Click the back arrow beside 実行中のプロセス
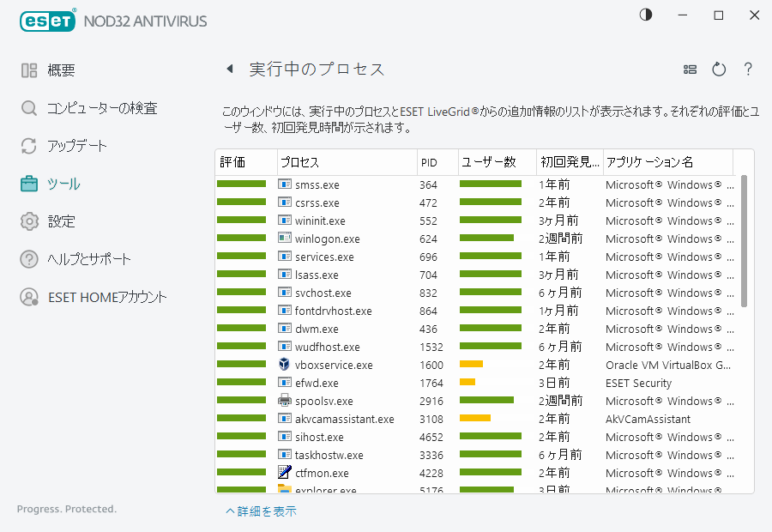Image resolution: width=772 pixels, height=532 pixels. (x=230, y=70)
